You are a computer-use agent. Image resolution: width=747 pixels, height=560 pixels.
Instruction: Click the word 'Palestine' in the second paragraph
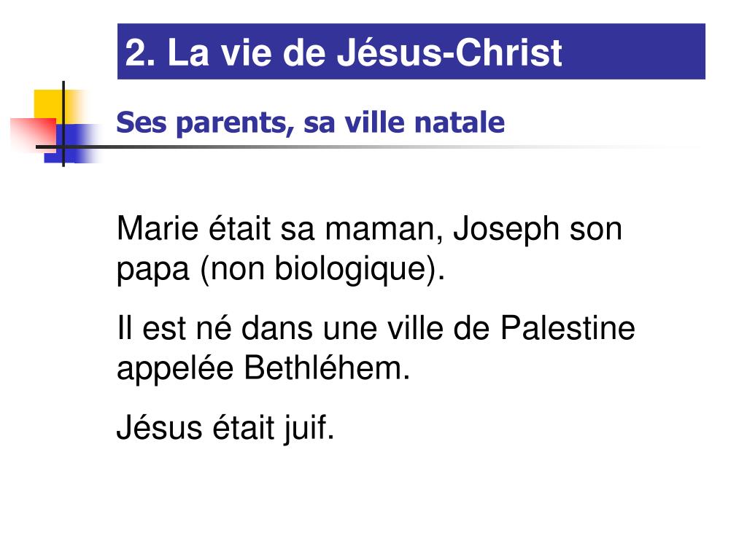[568, 328]
